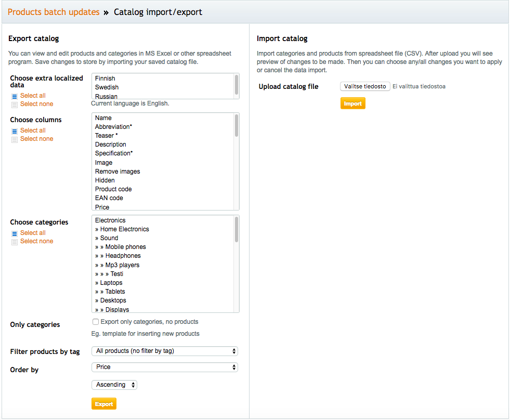
Task: Open the Ascending sort direction dropdown
Action: (x=114, y=385)
